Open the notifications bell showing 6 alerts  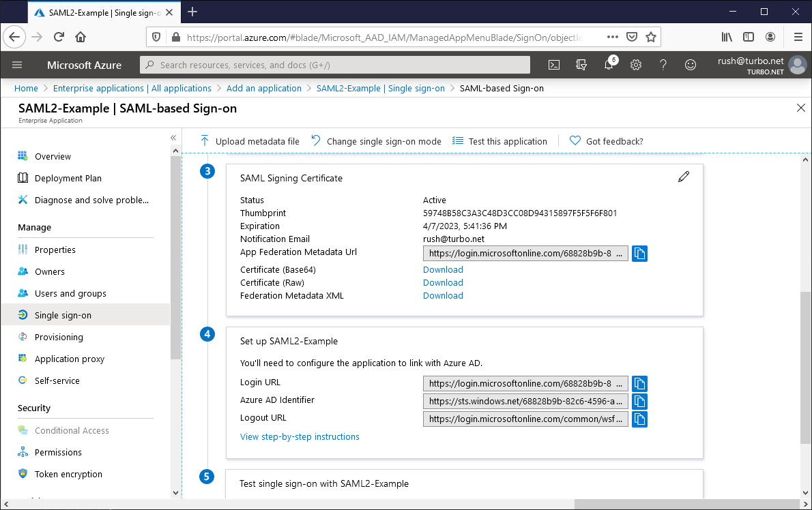[x=608, y=65]
